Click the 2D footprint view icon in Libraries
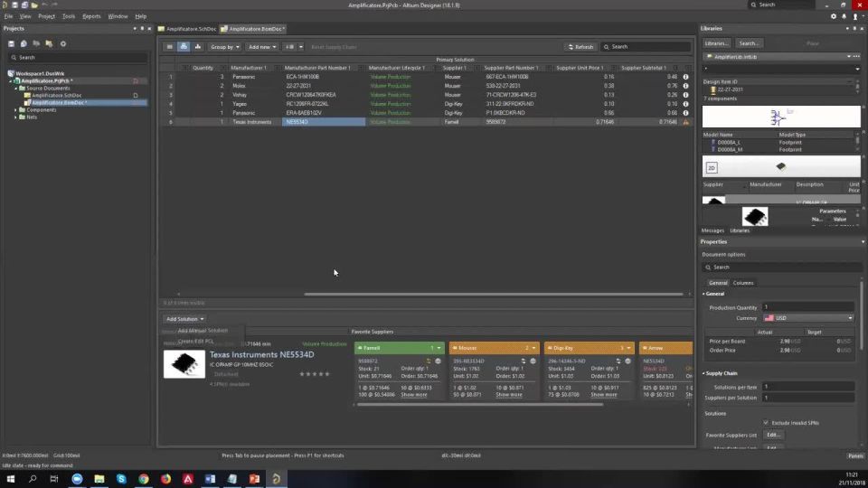868x488 pixels. tap(712, 168)
